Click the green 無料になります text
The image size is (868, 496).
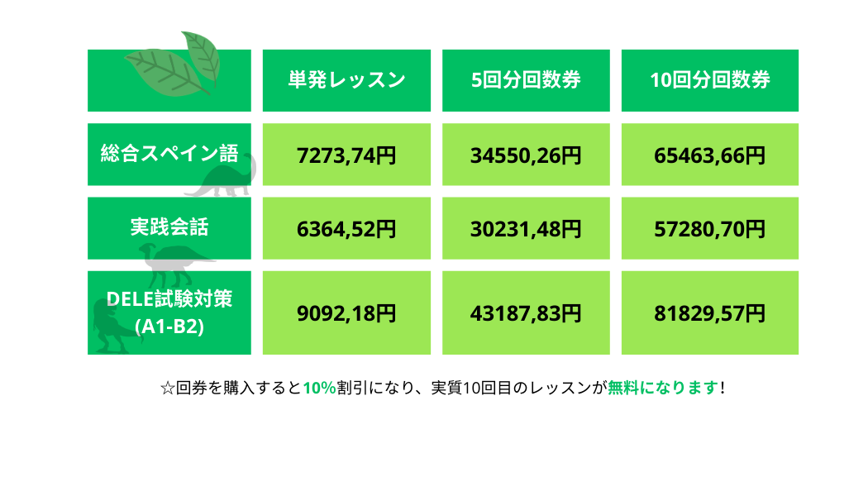(x=663, y=388)
